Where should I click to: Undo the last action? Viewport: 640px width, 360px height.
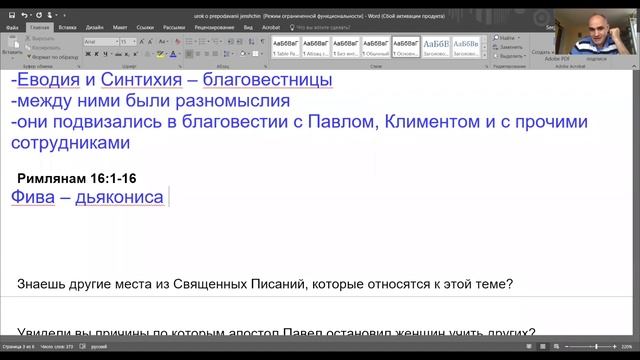[x=24, y=15]
